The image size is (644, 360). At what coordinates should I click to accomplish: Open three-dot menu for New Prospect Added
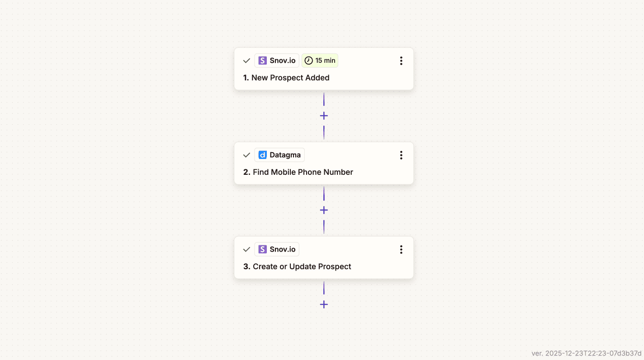click(401, 61)
